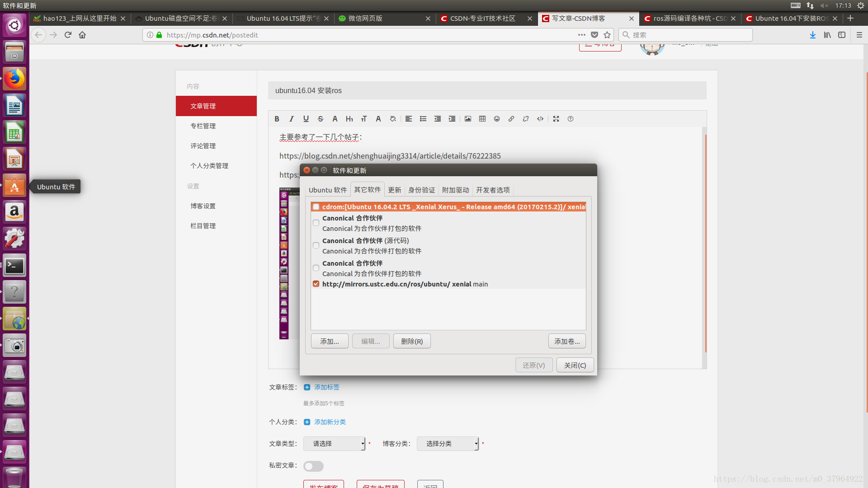868x488 pixels.
Task: Click the text alignment icon in the editor
Action: tap(409, 119)
